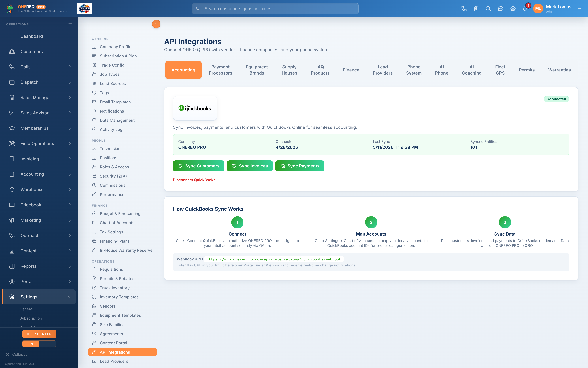
Task: Click the logout icon beside Mark Lomas
Action: 579,9
